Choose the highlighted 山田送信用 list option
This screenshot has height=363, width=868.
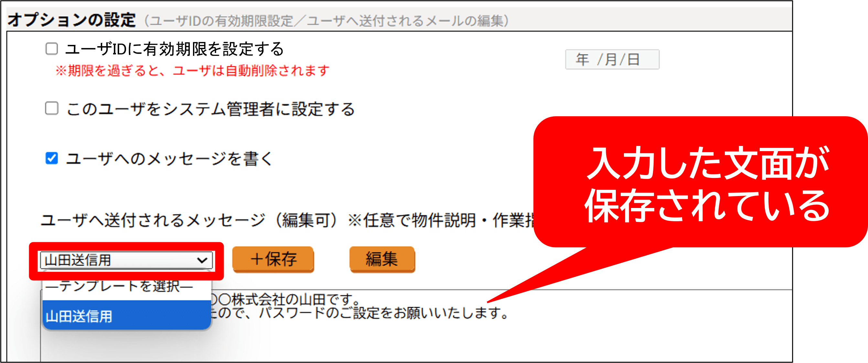click(x=127, y=316)
